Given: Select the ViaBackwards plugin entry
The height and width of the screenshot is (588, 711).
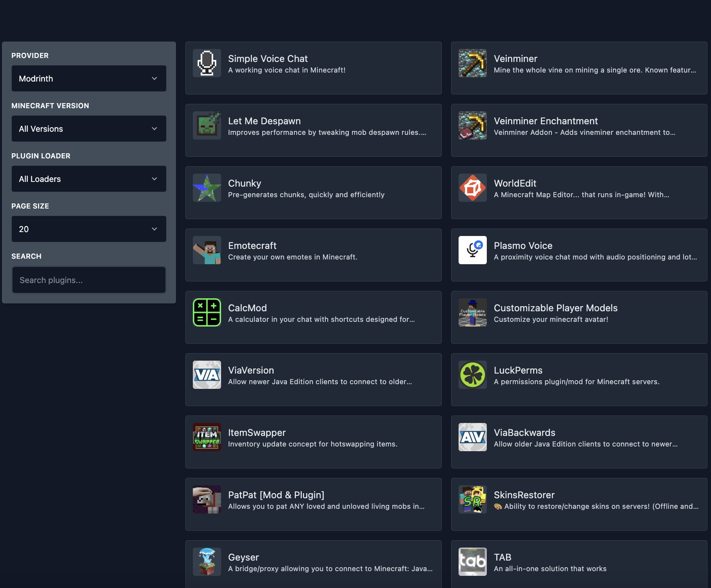Looking at the screenshot, I should (x=579, y=442).
